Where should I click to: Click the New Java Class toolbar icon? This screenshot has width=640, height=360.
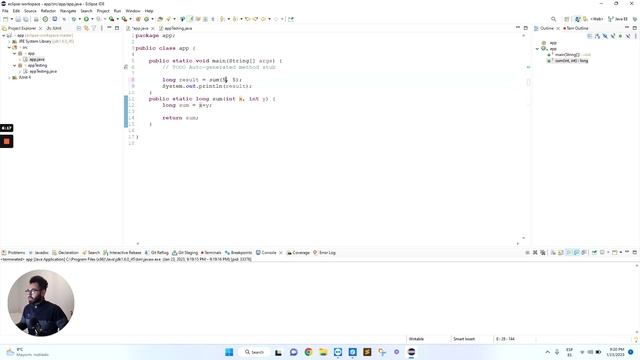[x=146, y=19]
